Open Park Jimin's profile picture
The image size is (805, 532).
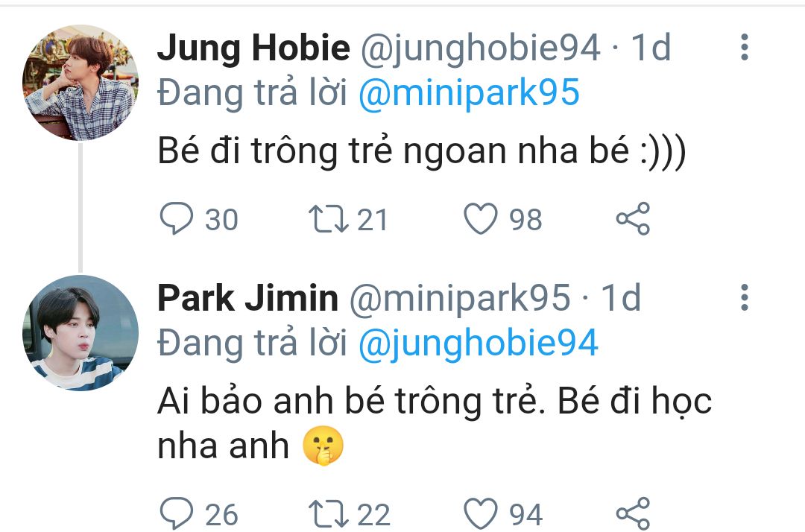pos(80,332)
